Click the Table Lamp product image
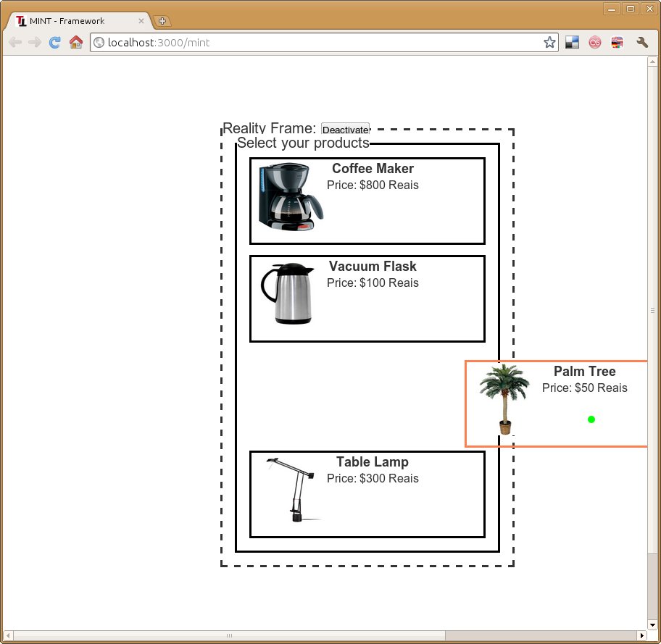The width and height of the screenshot is (661, 644). [x=292, y=490]
